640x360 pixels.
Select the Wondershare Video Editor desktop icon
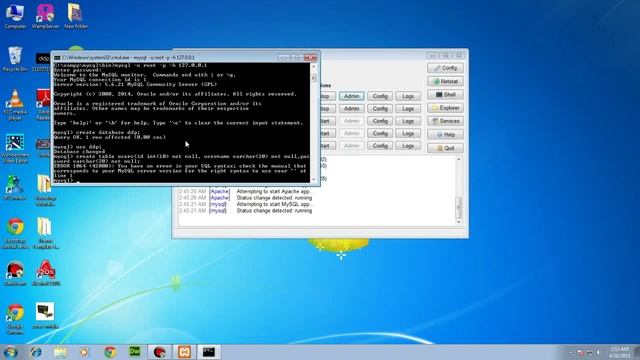tap(15, 149)
